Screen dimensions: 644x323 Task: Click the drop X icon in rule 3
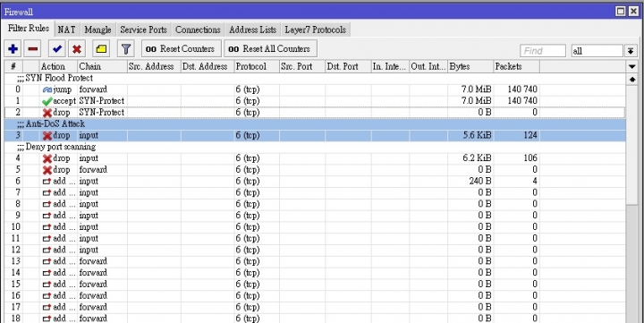pyautogui.click(x=47, y=136)
